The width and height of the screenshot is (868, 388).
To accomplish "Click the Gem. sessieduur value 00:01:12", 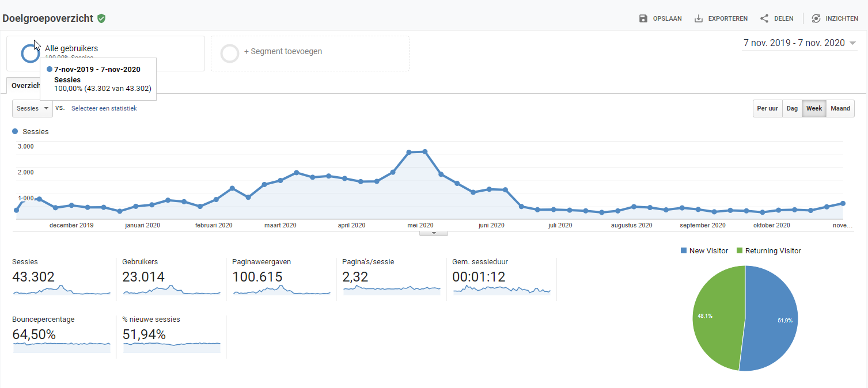I will pyautogui.click(x=479, y=277).
